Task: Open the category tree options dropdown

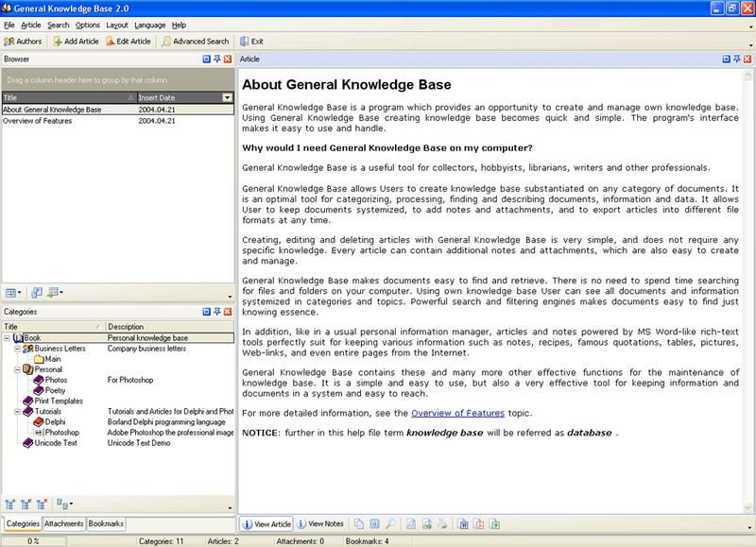Action: (x=64, y=504)
